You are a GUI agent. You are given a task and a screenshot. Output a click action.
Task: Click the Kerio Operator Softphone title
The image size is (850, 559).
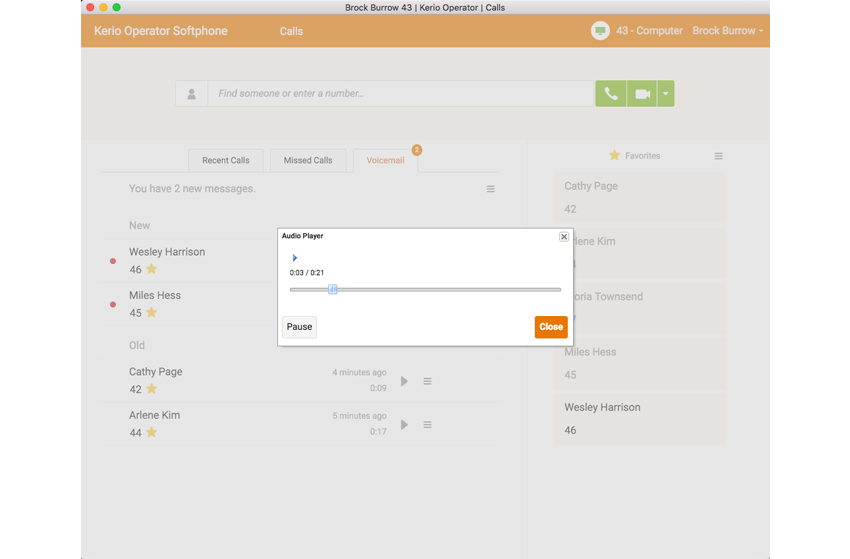click(x=160, y=31)
